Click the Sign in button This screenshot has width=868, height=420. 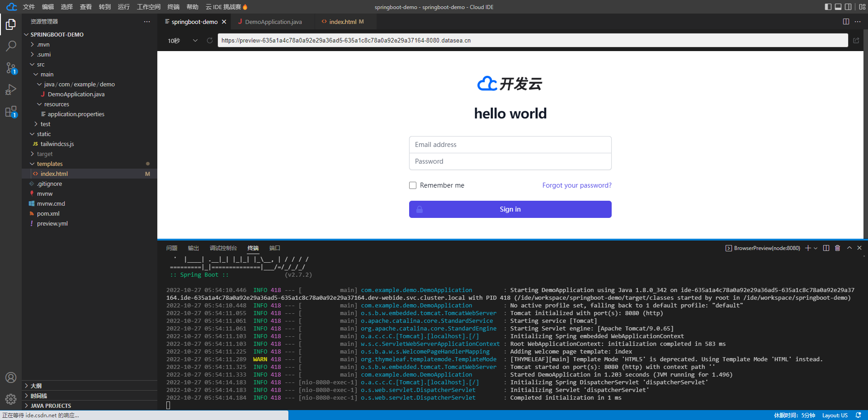[510, 209]
